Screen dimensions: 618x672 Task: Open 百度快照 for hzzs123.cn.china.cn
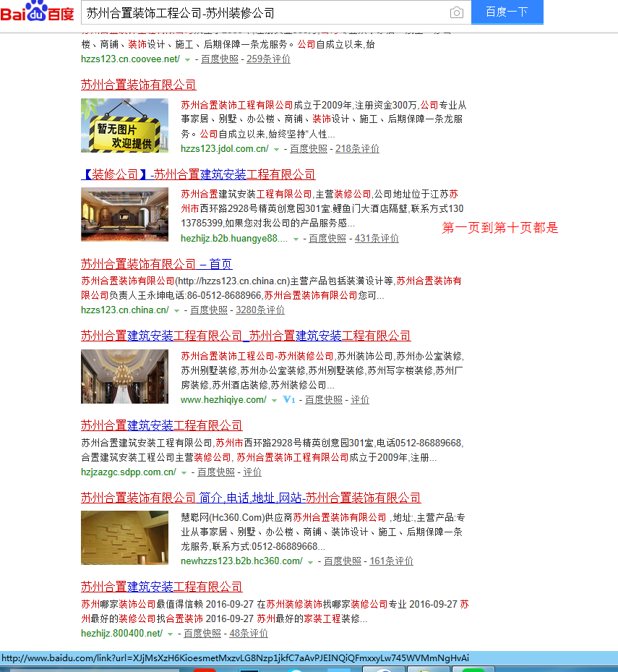(x=209, y=310)
